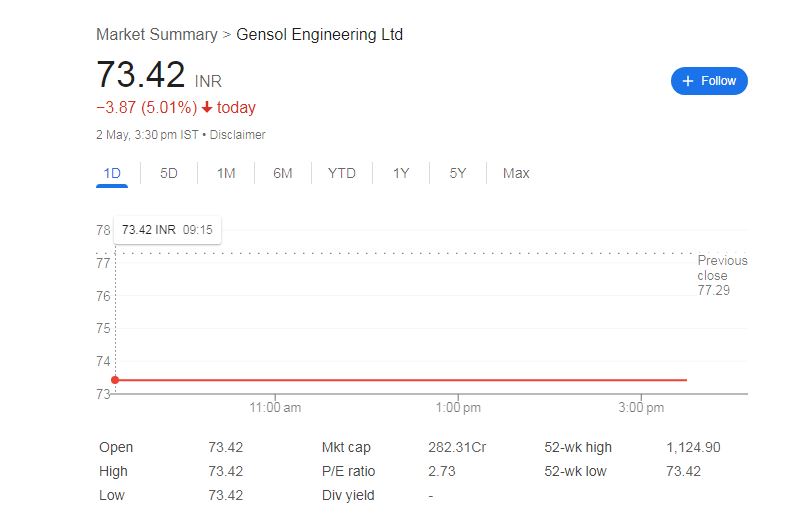Click the Gensol Engineering Ltd title

[319, 34]
